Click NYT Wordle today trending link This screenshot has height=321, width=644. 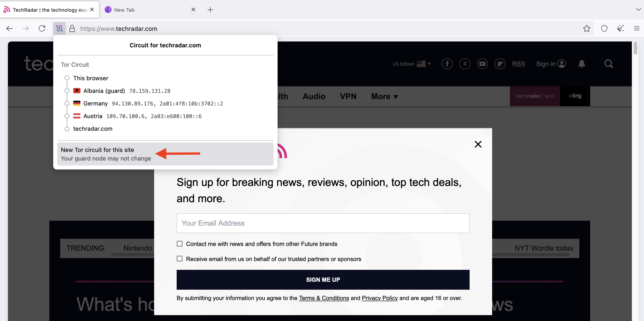coord(544,248)
